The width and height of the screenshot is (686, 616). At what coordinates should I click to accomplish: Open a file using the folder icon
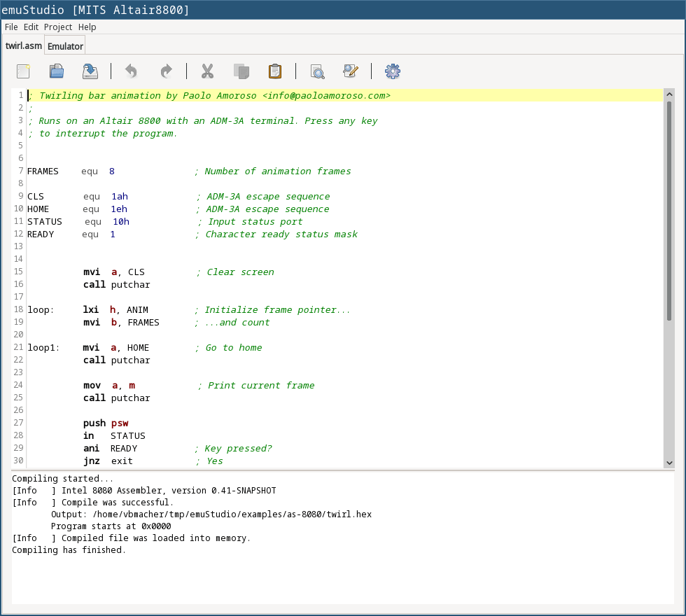click(x=57, y=71)
